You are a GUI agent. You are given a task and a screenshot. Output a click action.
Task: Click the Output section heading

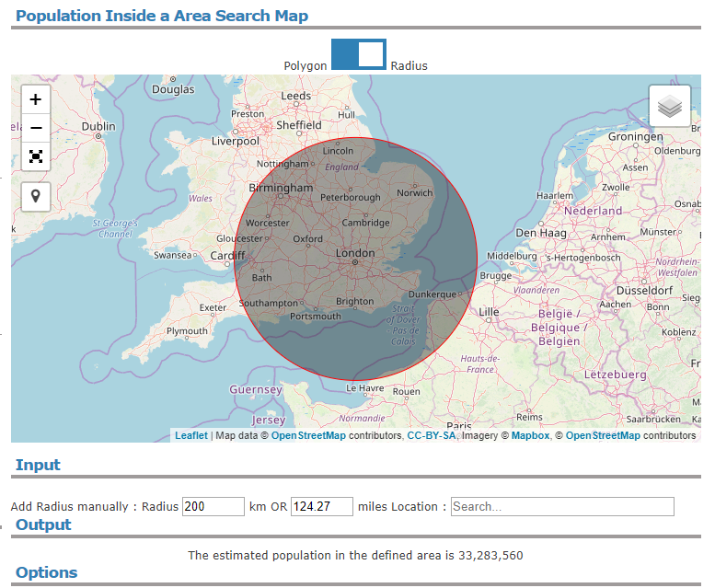click(x=43, y=525)
